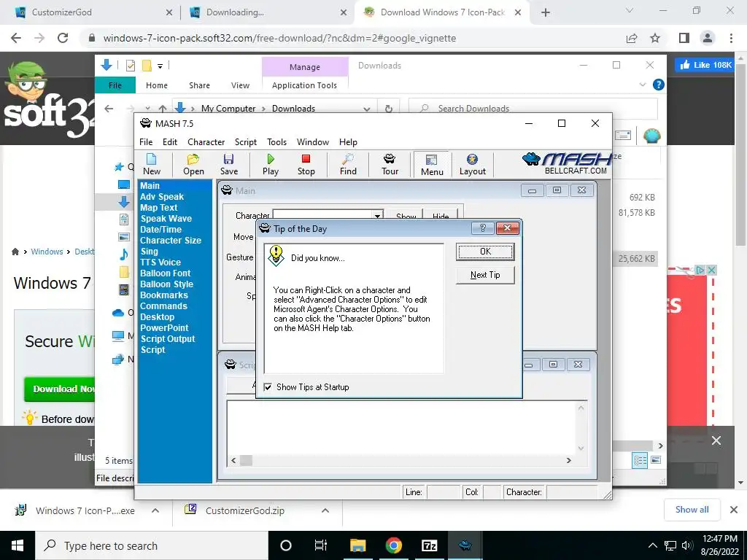Viewport: 747px width, 560px height.
Task: Select PowerPoint in the sidebar
Action: [x=164, y=328]
